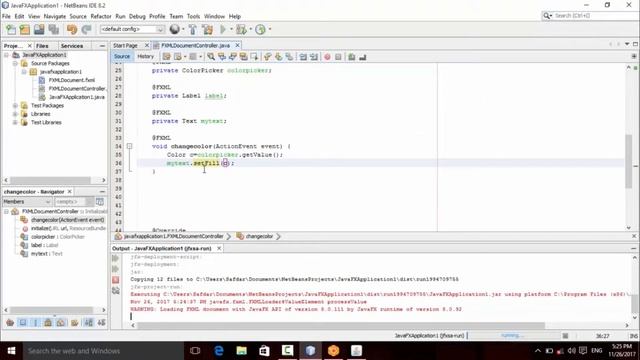Toggle Sort by Name in Navigator
Image resolution: width=640 pixels, height=360 pixels.
89,323
